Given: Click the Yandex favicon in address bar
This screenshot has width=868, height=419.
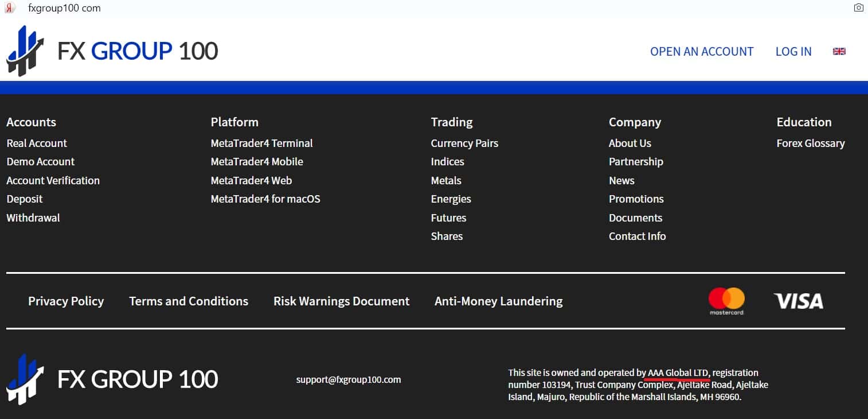Looking at the screenshot, I should pyautogui.click(x=10, y=8).
